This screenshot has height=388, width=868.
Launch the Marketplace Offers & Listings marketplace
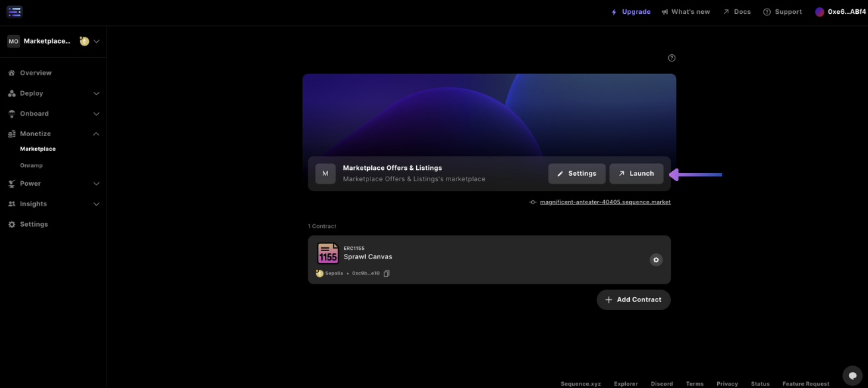[x=636, y=173]
